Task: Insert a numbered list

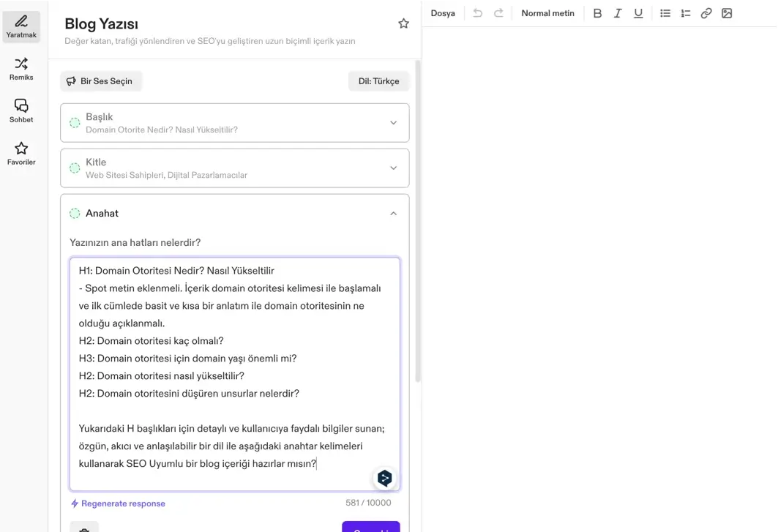Action: tap(686, 13)
